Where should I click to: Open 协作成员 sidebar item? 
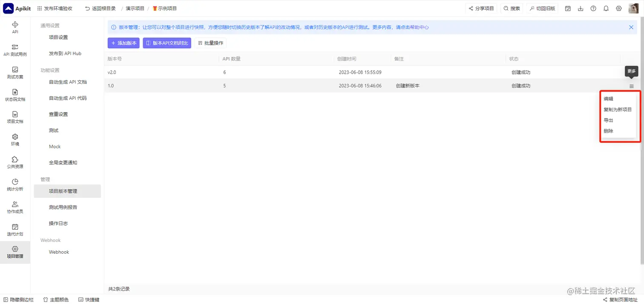tap(15, 207)
